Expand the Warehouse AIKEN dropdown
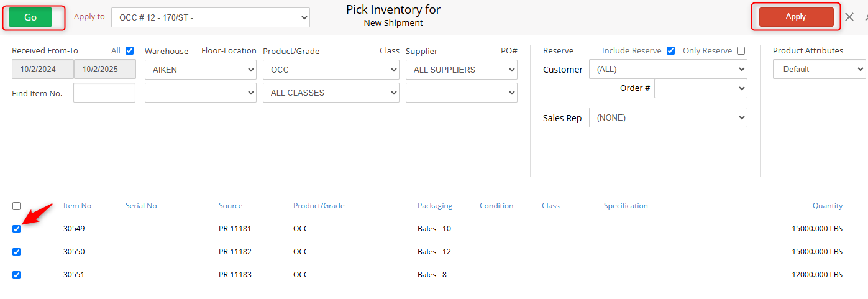The height and width of the screenshot is (299, 868). (200, 70)
